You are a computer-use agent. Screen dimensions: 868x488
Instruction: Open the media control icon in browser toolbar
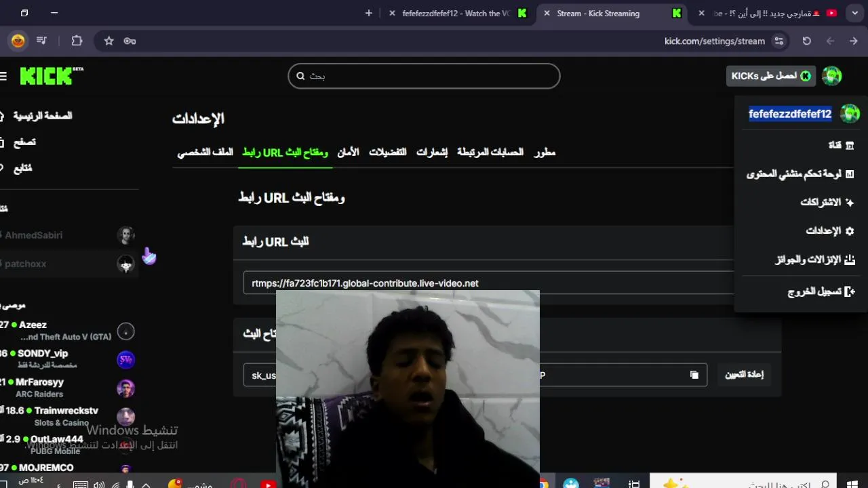click(x=42, y=41)
